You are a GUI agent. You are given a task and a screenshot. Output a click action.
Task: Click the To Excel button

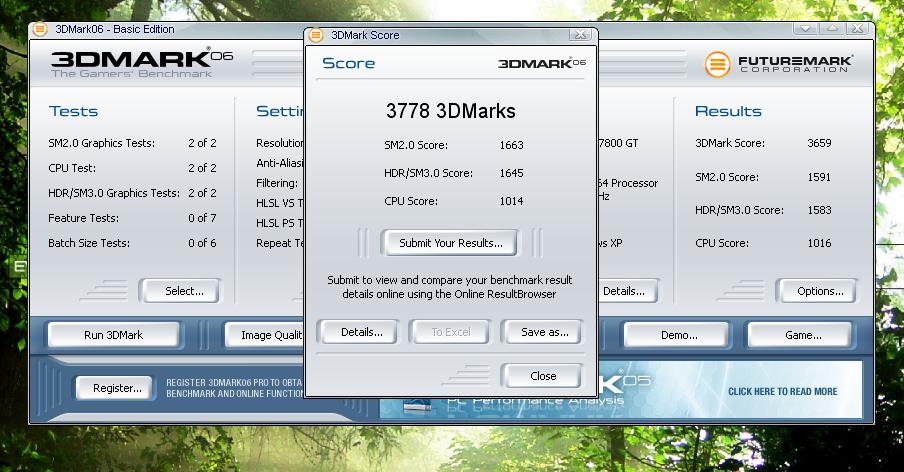[451, 332]
